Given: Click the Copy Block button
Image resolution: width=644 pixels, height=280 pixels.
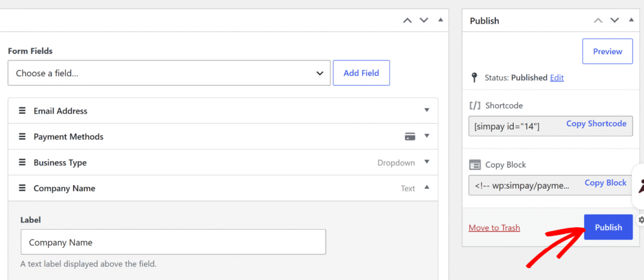Looking at the screenshot, I should [606, 183].
